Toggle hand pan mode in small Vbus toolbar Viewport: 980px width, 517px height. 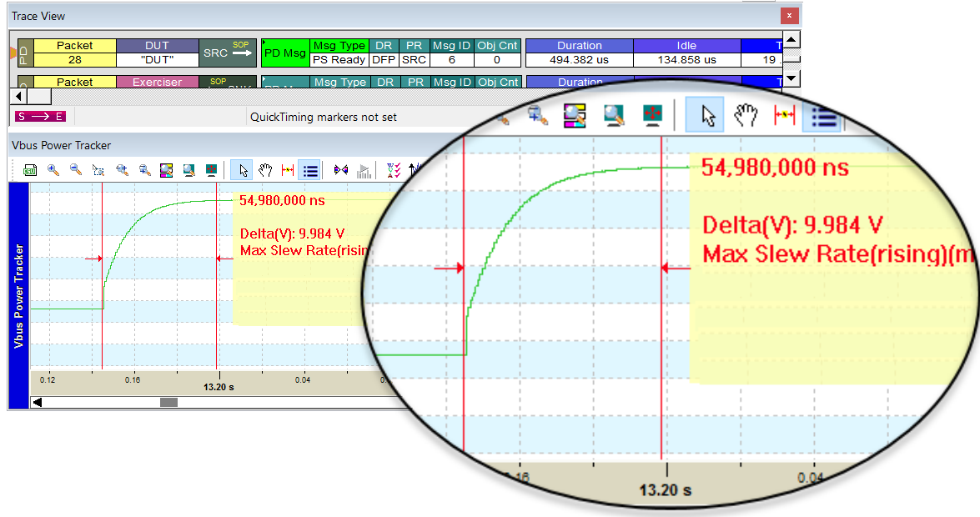coord(265,170)
